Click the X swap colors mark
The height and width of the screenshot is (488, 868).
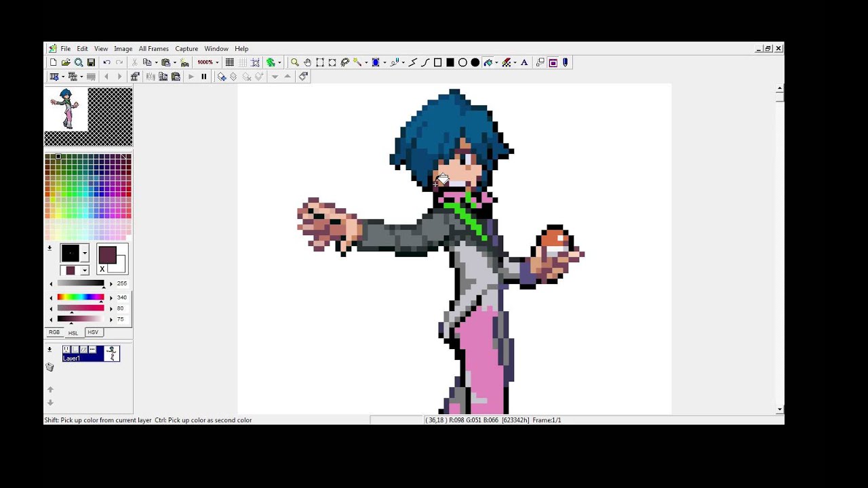[x=102, y=269]
